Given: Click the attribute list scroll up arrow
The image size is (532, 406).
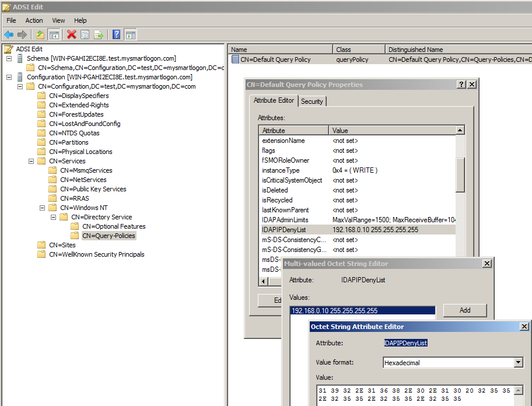Looking at the screenshot, I should point(460,130).
